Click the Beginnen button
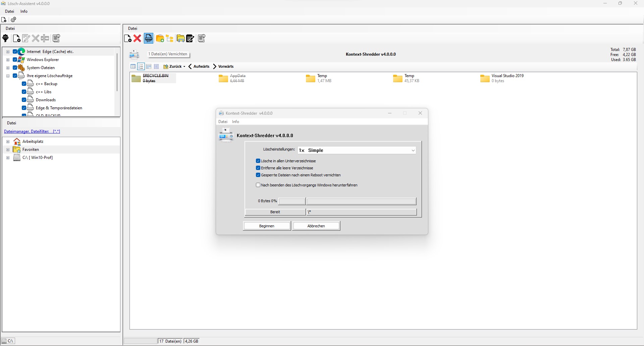The image size is (644, 346). pyautogui.click(x=267, y=226)
